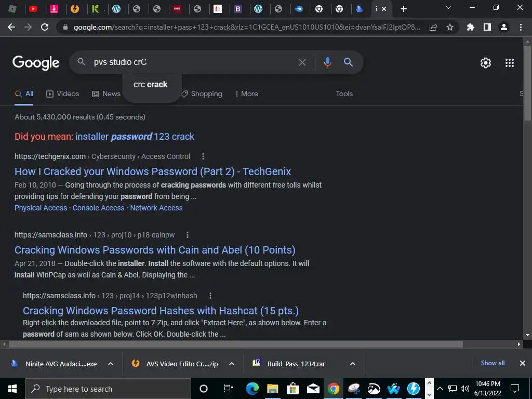Launch Microsoft Edge from taskbar
The height and width of the screenshot is (399, 532).
click(x=252, y=389)
